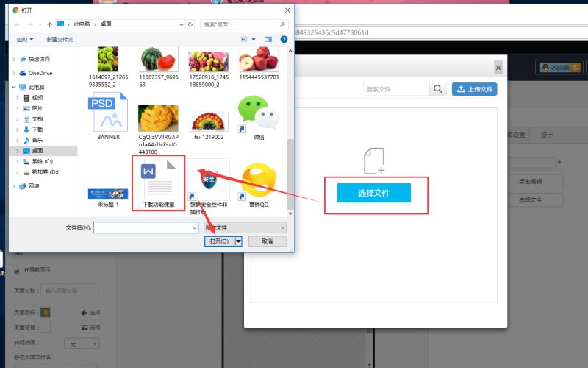The height and width of the screenshot is (368, 588).
Task: Select the green apples image 1614097_21265
Action: coord(108,59)
